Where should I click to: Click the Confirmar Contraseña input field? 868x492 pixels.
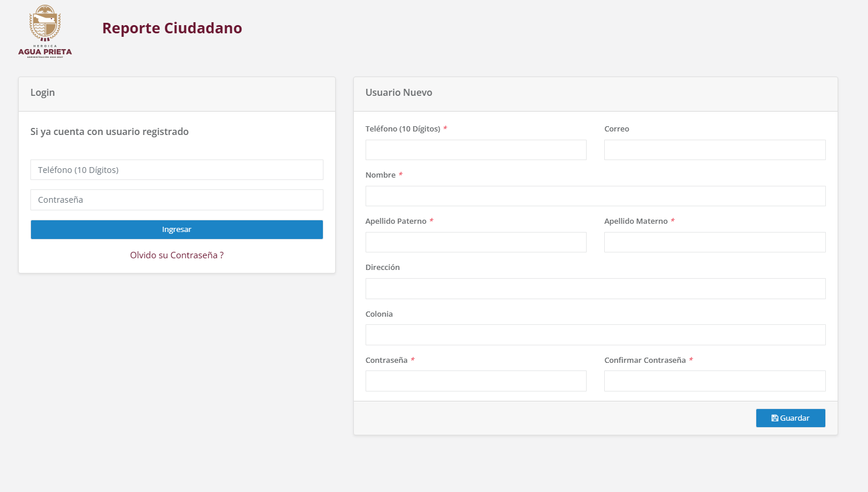tap(714, 381)
